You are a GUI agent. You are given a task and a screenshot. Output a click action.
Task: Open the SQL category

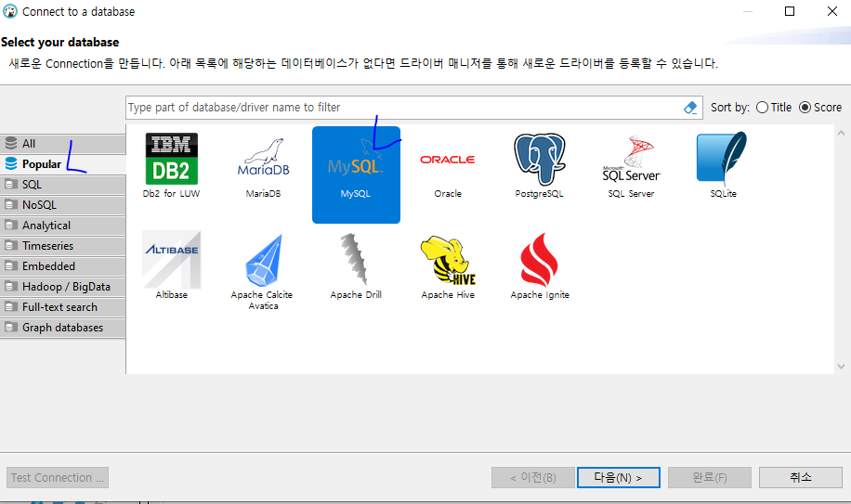[x=63, y=185]
